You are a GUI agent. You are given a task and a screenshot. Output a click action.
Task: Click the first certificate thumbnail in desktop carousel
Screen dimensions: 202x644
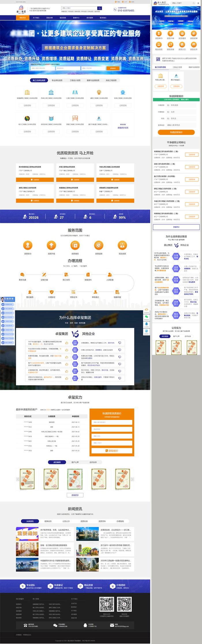click(27, 479)
